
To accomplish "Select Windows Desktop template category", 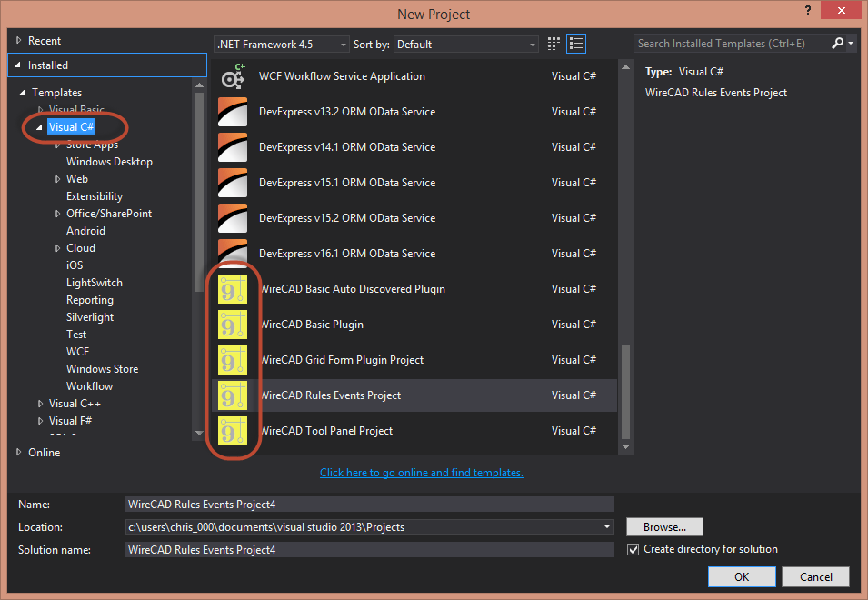I will pyautogui.click(x=109, y=162).
